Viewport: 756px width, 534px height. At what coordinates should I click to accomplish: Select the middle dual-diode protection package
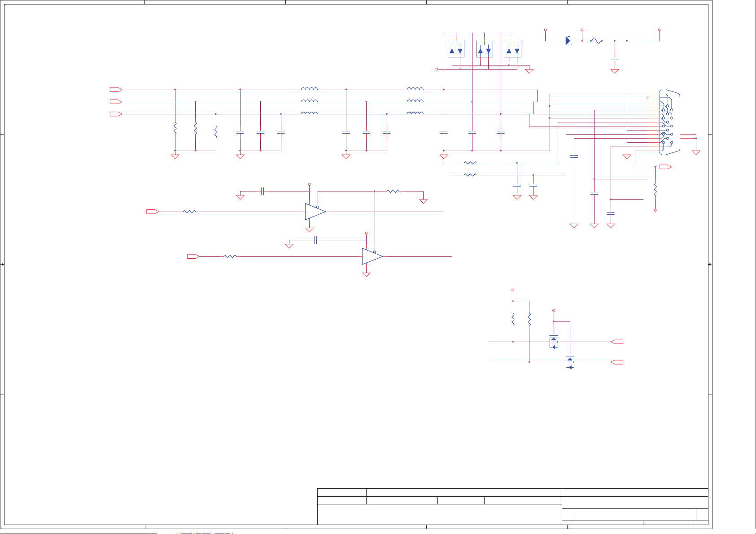pos(485,49)
